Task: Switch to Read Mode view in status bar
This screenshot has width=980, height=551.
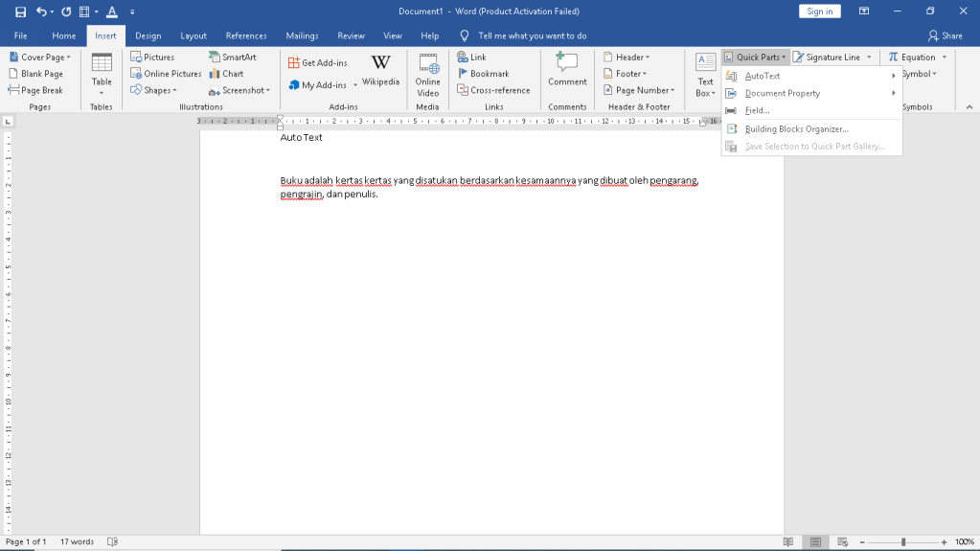Action: click(x=787, y=541)
